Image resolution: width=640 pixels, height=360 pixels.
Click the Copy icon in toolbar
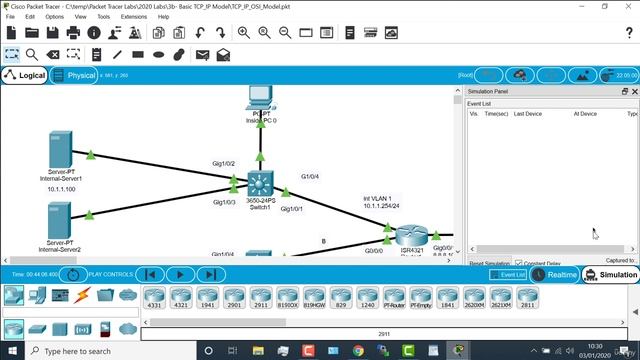point(158,33)
